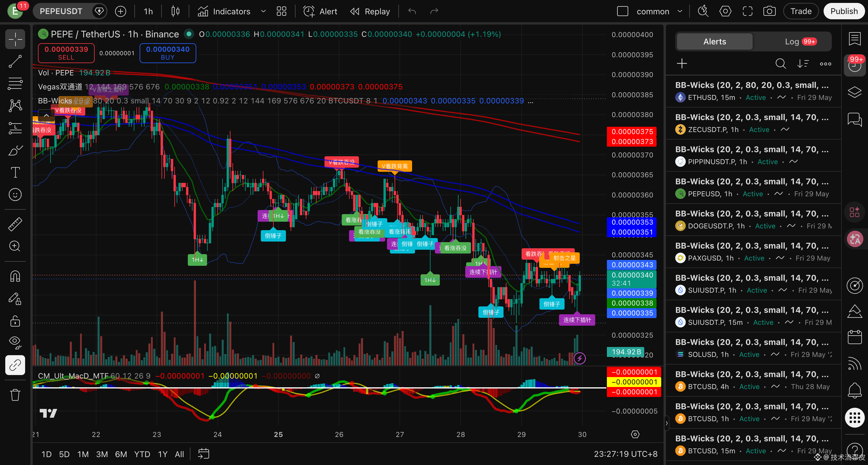Open the PEPEUSDT symbol search

61,11
